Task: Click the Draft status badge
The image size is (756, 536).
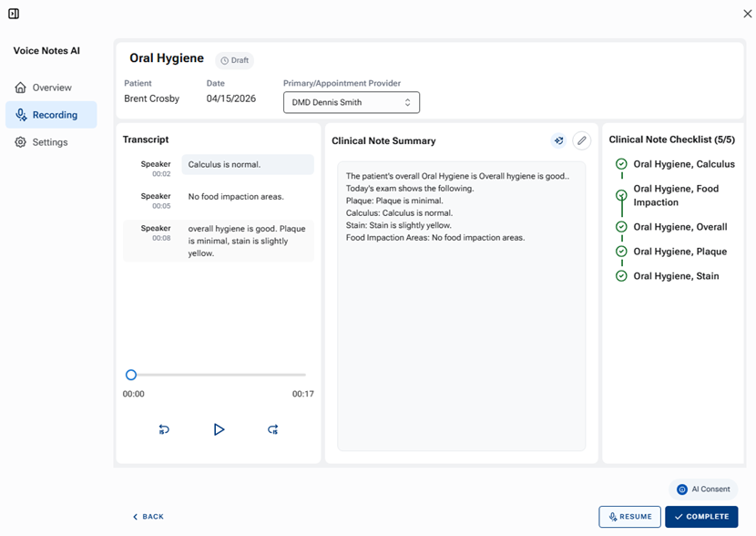Action: coord(235,60)
